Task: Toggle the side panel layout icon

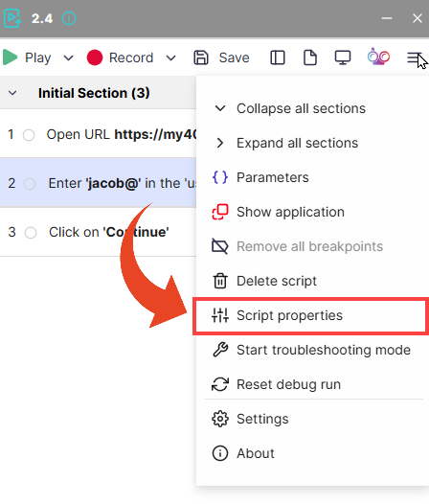Action: (x=278, y=57)
